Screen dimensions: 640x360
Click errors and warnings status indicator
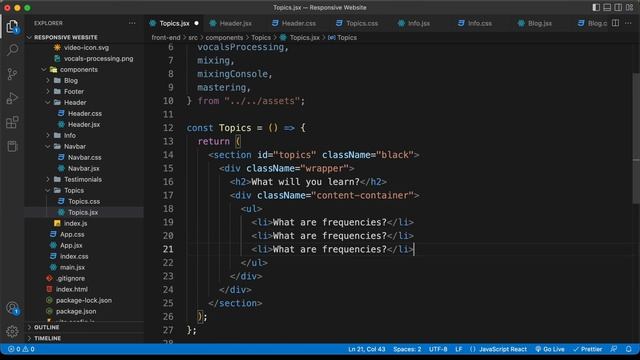(x=21, y=349)
